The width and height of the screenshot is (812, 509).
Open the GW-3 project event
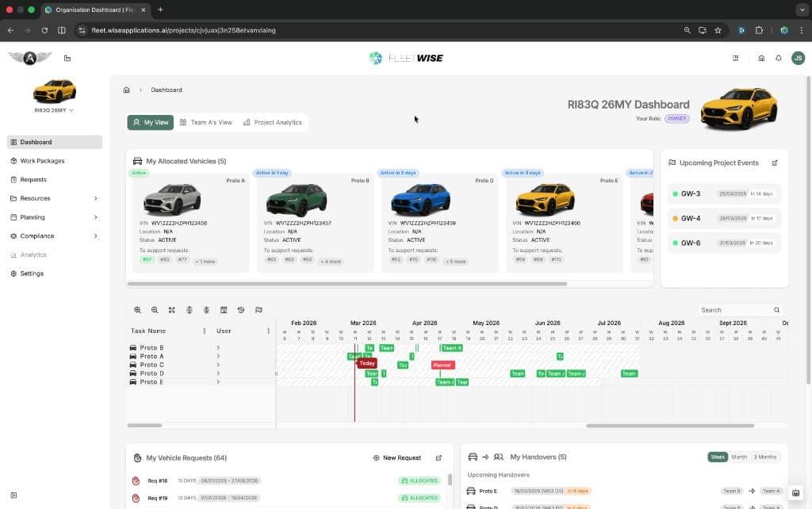[724, 193]
